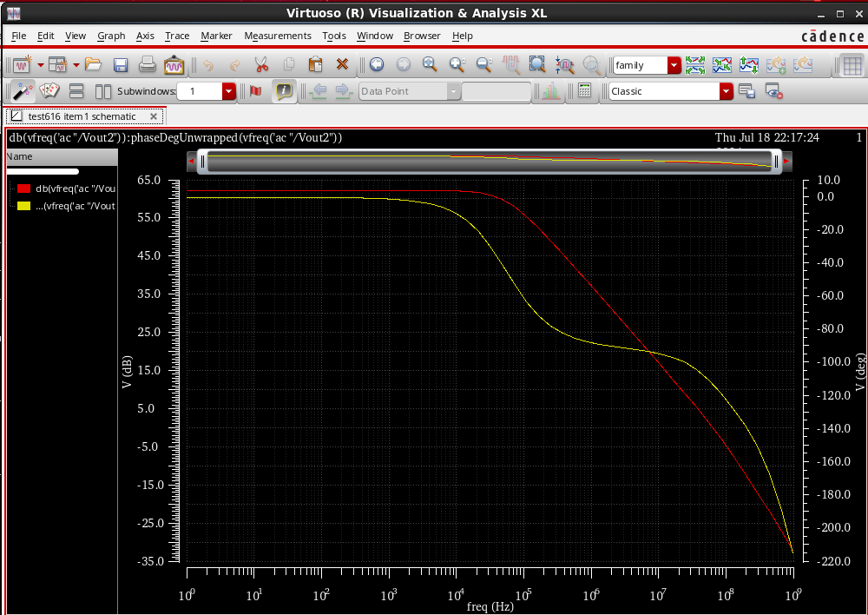Toggle the grid display button
Viewport: 868px width, 615px height.
point(852,65)
